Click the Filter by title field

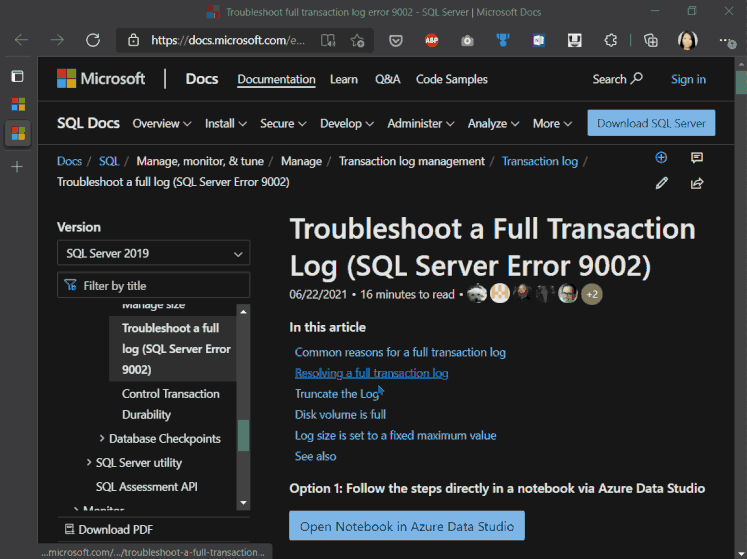[x=153, y=285]
